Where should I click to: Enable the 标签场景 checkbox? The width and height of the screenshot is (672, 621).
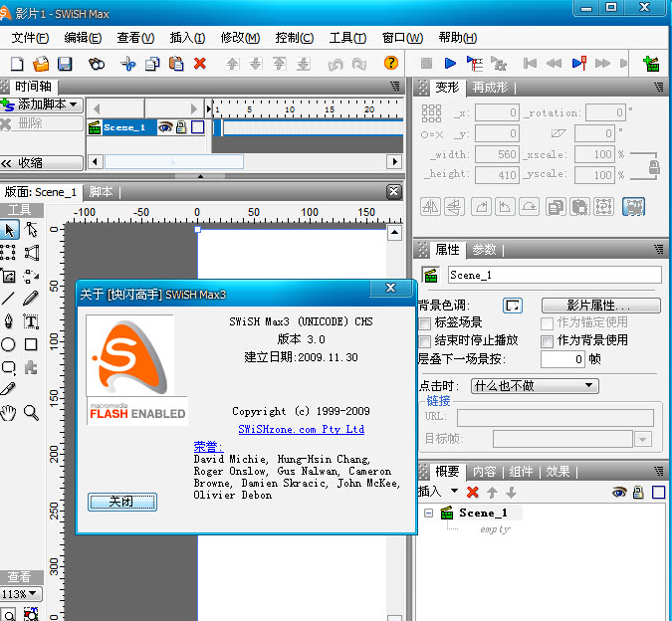pyautogui.click(x=426, y=323)
